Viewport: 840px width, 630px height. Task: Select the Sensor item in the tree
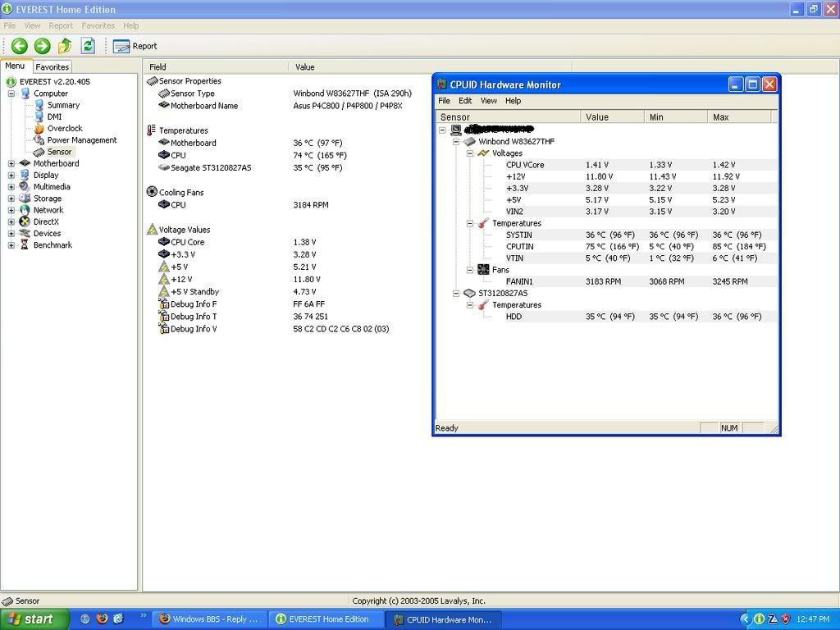tap(59, 152)
